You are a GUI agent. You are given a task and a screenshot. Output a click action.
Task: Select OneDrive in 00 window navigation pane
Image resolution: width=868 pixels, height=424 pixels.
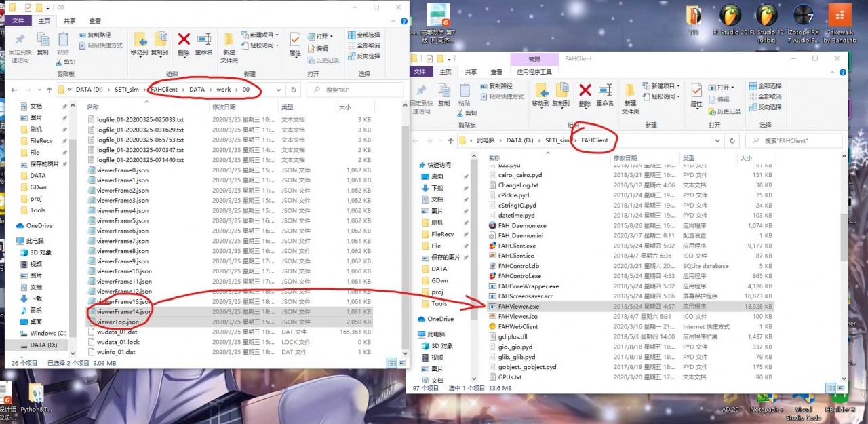[39, 226]
